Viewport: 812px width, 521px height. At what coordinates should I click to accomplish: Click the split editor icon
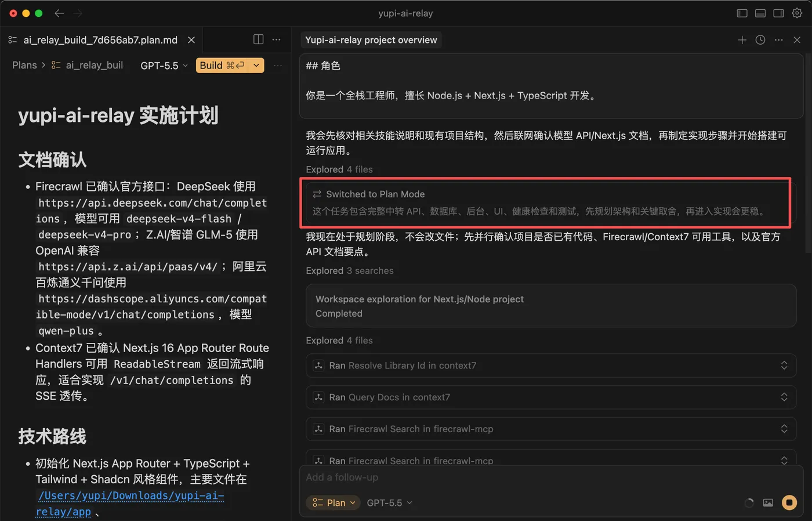(x=259, y=39)
